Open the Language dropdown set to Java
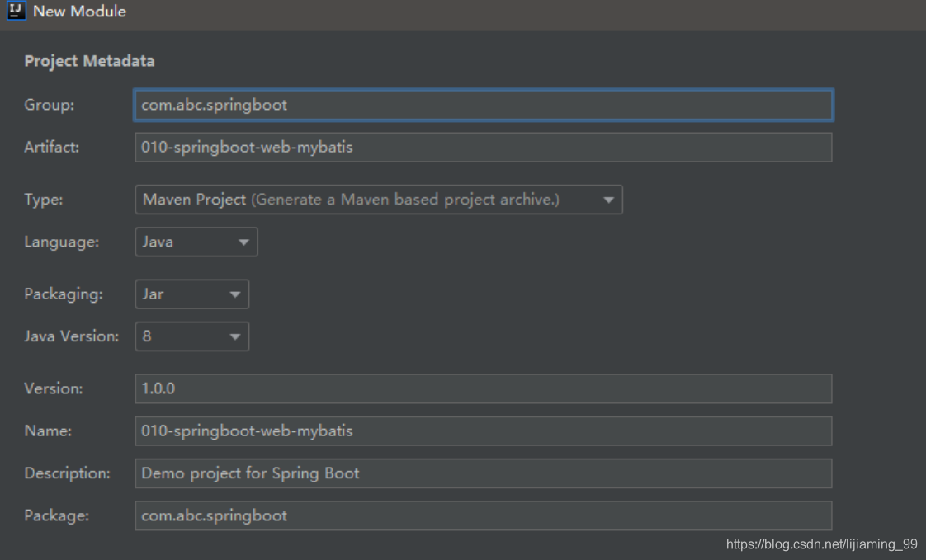Viewport: 926px width, 560px height. [196, 242]
